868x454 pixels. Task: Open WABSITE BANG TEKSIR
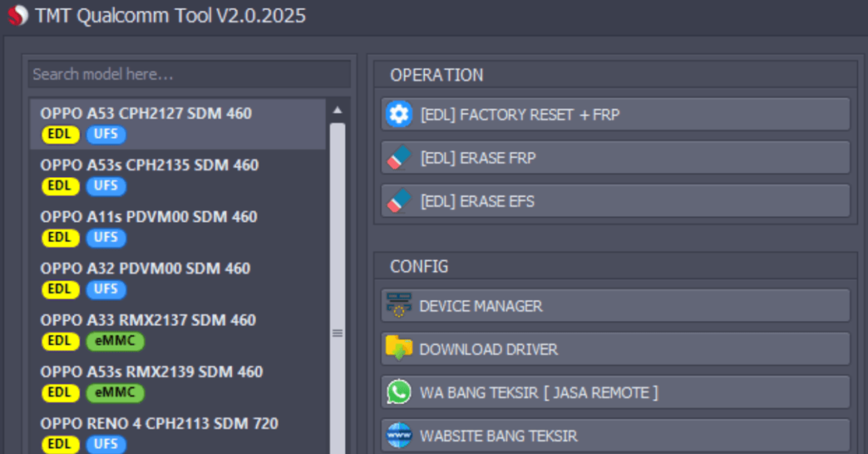click(615, 435)
